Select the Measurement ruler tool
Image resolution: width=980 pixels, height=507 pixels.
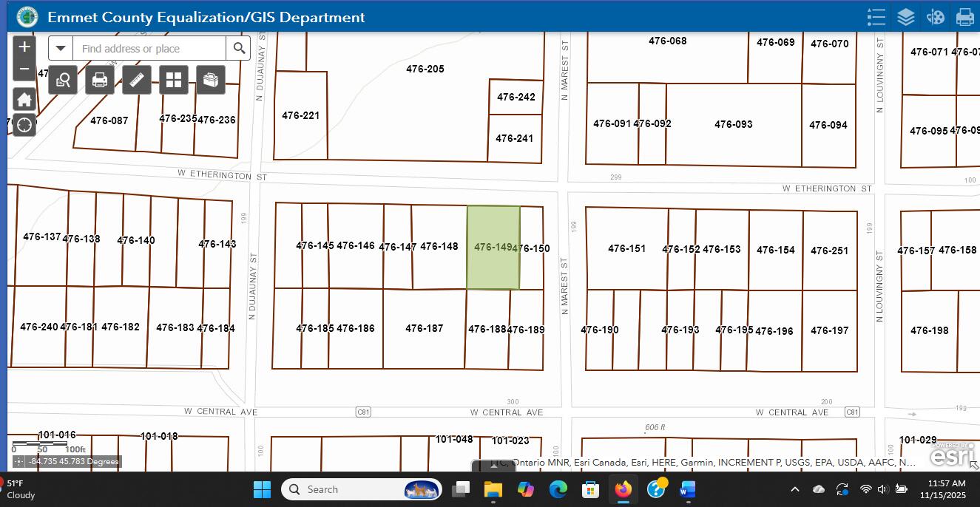point(136,79)
